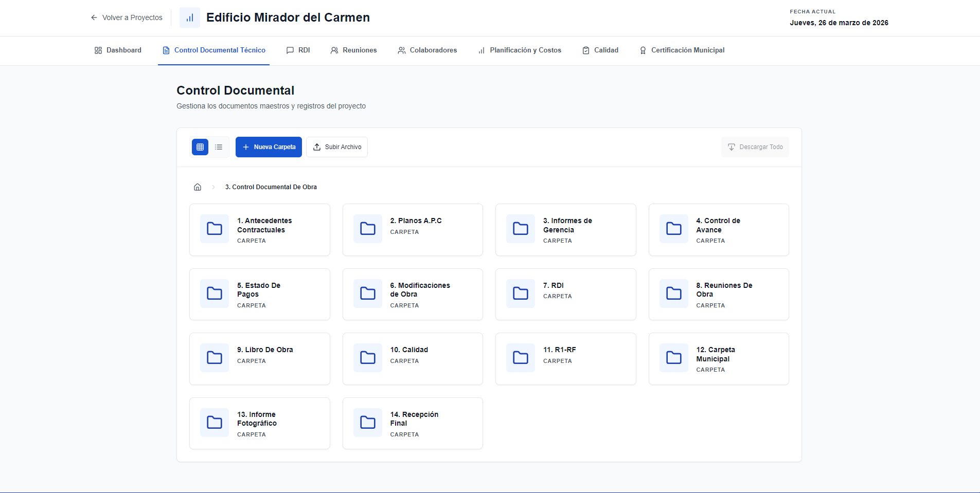The height and width of the screenshot is (493, 980).
Task: Open the 7. RDI folder icon
Action: 521,294
